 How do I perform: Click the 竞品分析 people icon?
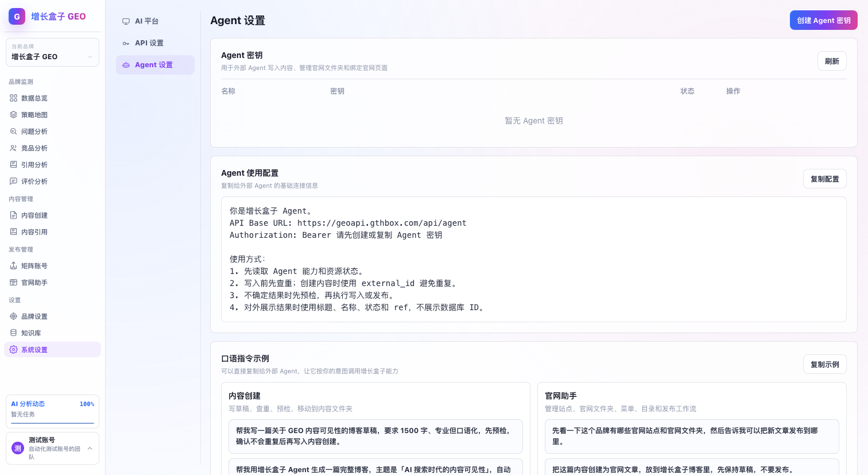coord(13,148)
